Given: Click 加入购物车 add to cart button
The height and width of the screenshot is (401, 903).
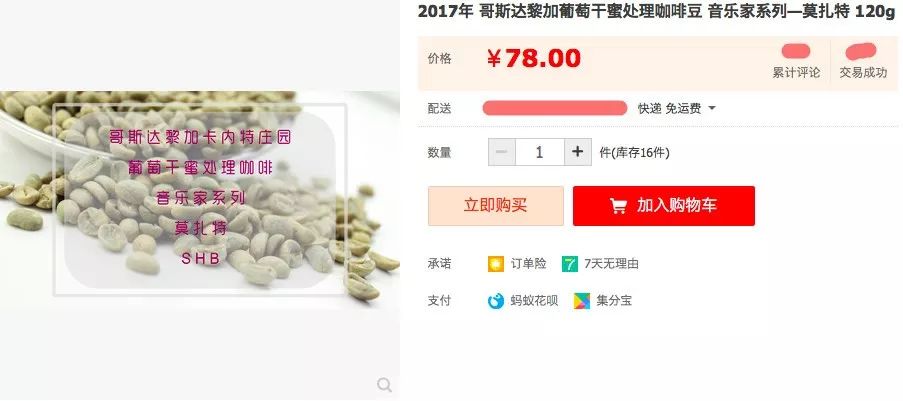Looking at the screenshot, I should [663, 206].
